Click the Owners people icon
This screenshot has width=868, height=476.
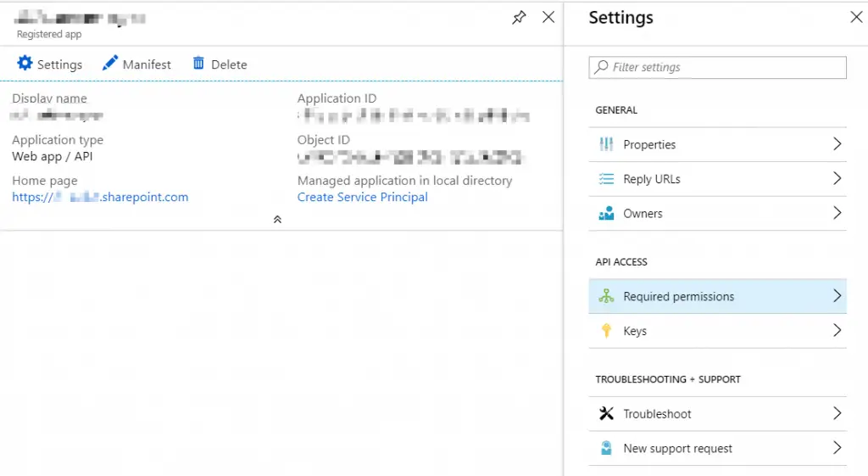pos(606,214)
